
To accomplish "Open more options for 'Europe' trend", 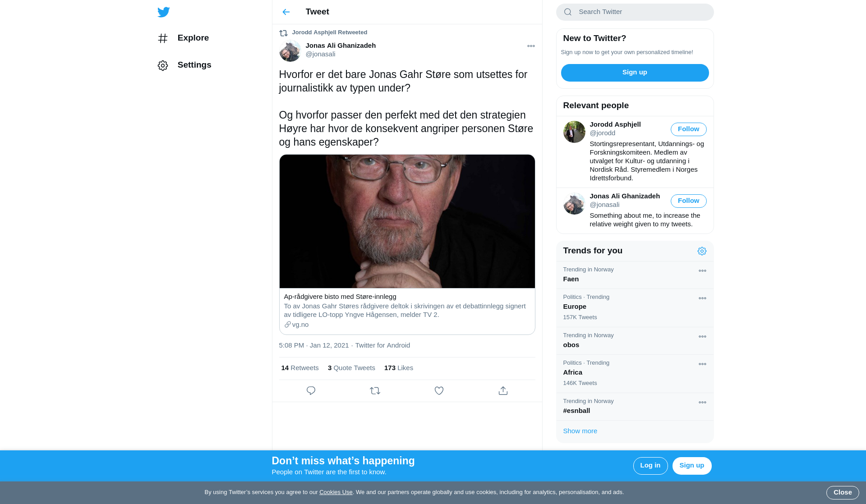I will [702, 298].
